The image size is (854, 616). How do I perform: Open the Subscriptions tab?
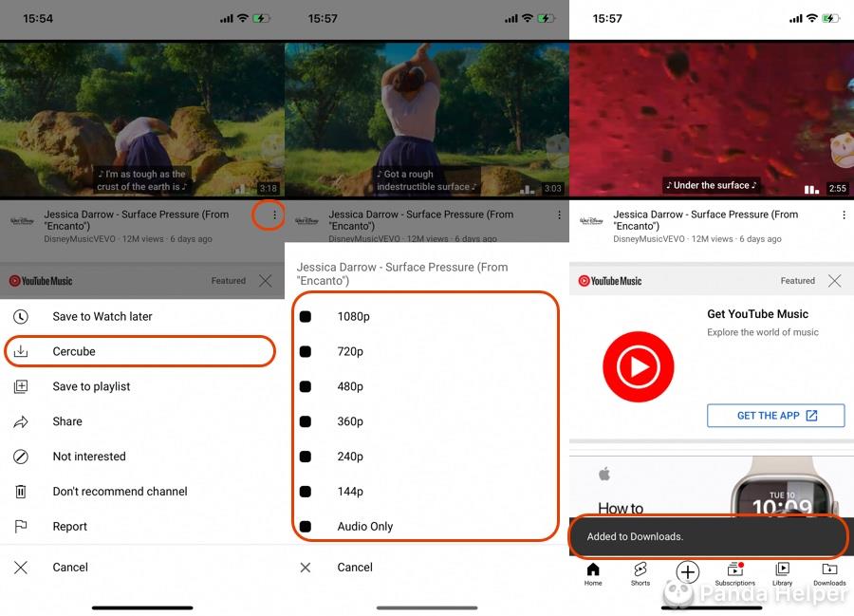coord(734,574)
